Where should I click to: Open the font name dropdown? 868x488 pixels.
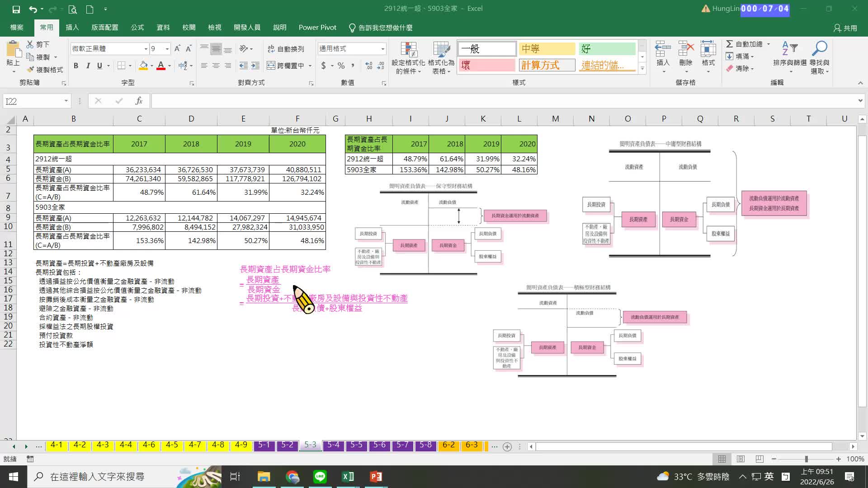(146, 49)
